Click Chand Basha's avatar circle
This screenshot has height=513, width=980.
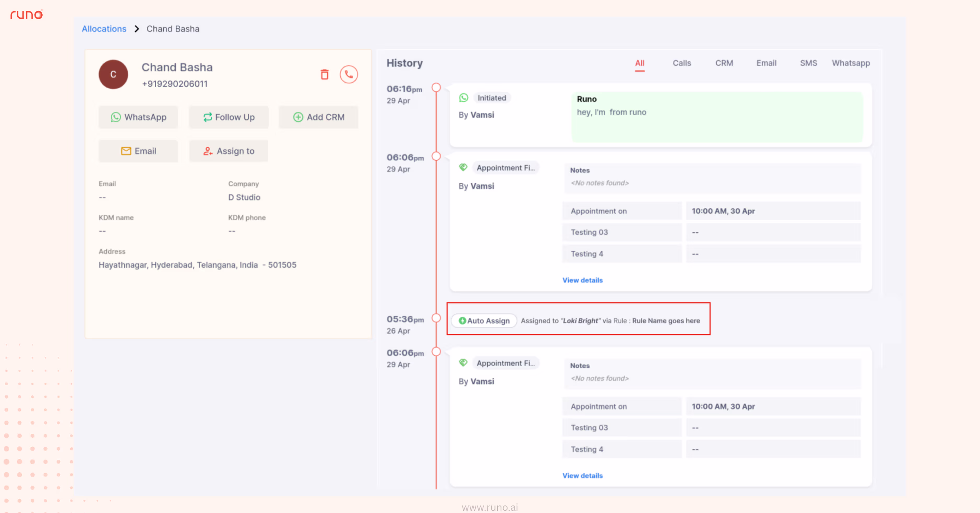click(x=113, y=75)
